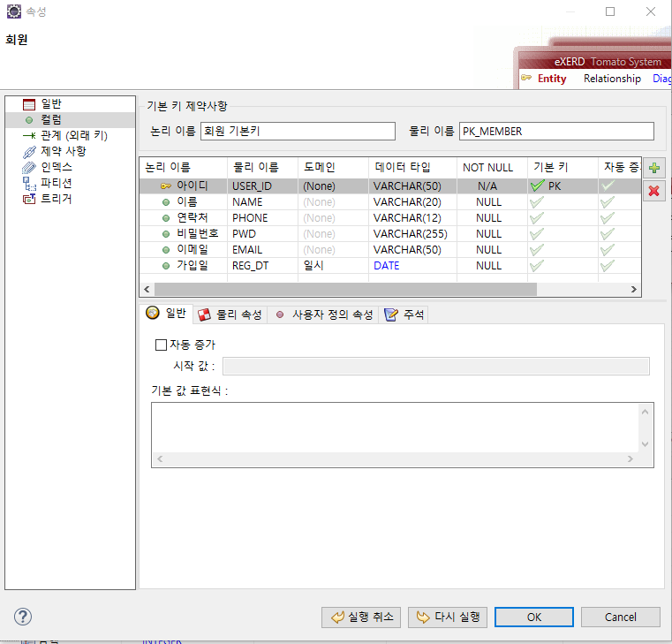This screenshot has width=672, height=644.
Task: Click the green dot icon beside 가입일
Action: tap(166, 266)
